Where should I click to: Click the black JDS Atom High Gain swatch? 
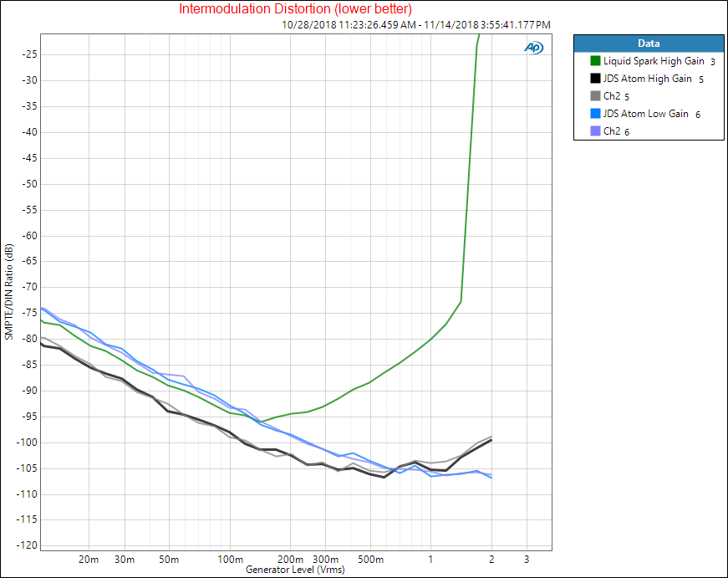(595, 79)
